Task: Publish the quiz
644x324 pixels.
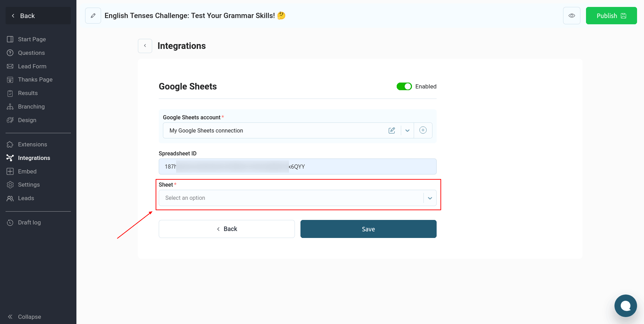Action: coord(611,16)
